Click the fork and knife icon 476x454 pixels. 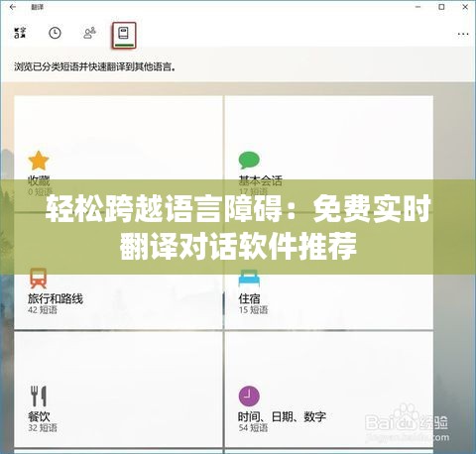point(39,396)
